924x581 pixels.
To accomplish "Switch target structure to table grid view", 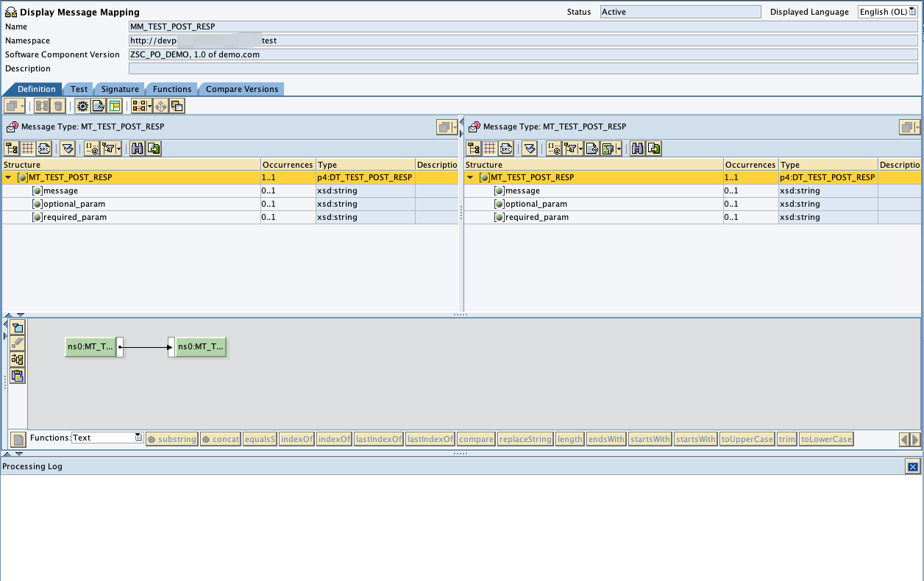I will tap(490, 149).
